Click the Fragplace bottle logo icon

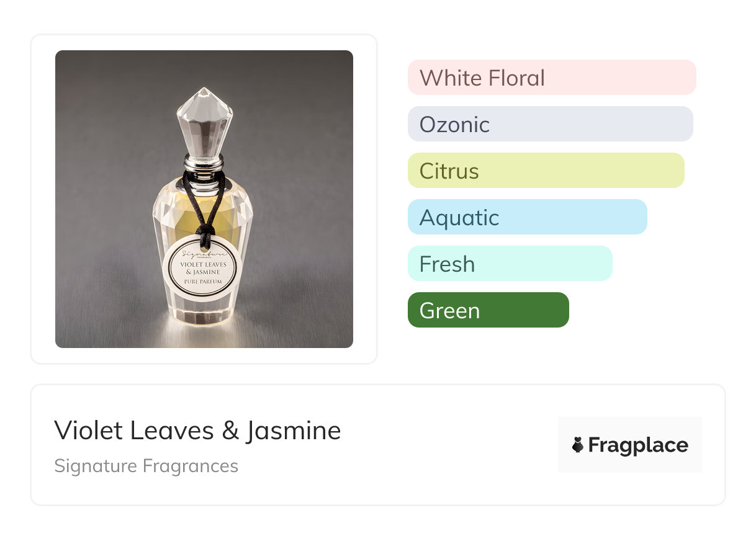tap(578, 445)
